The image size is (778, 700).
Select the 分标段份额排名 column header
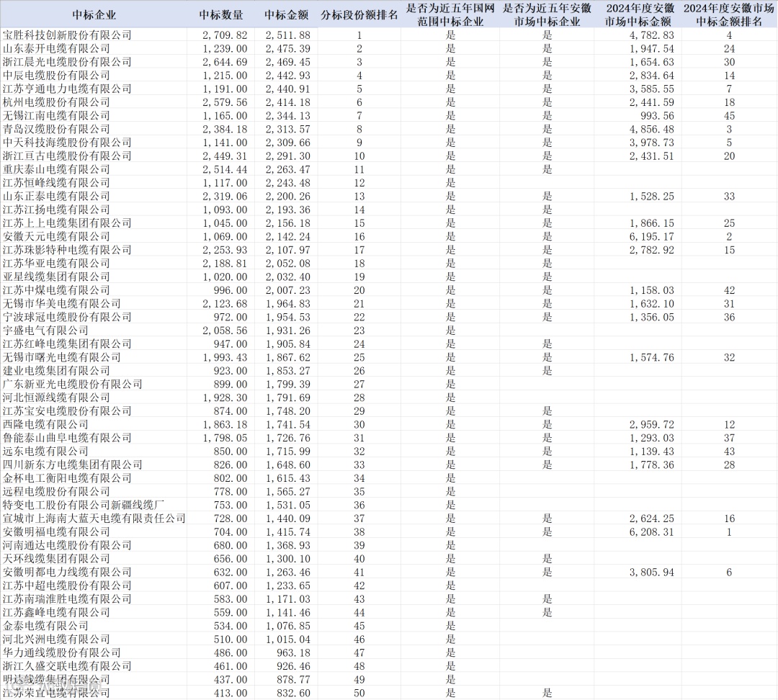(x=359, y=15)
